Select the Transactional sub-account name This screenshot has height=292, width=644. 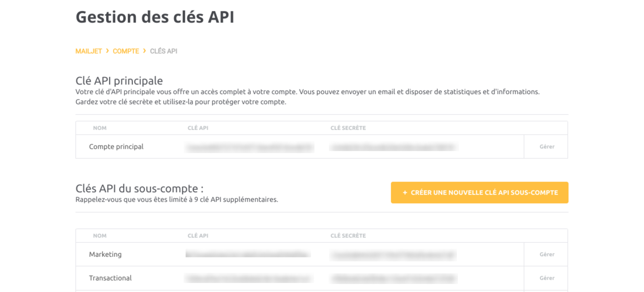110,278
